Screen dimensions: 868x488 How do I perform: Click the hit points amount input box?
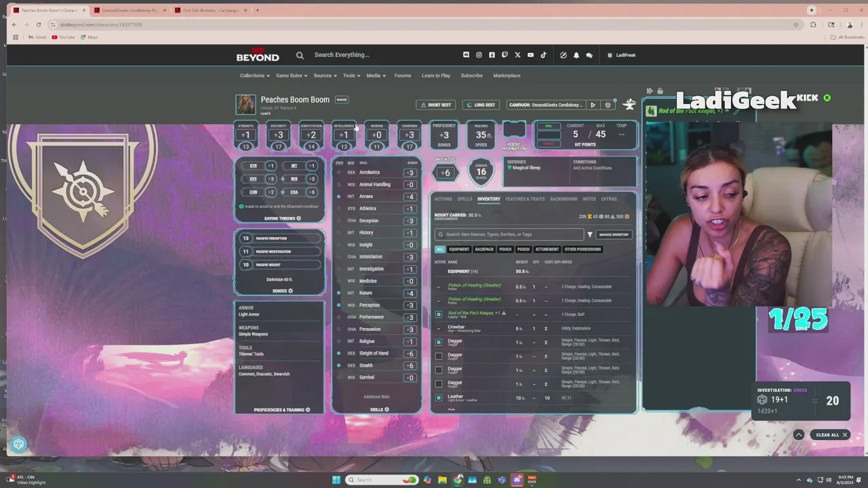549,135
